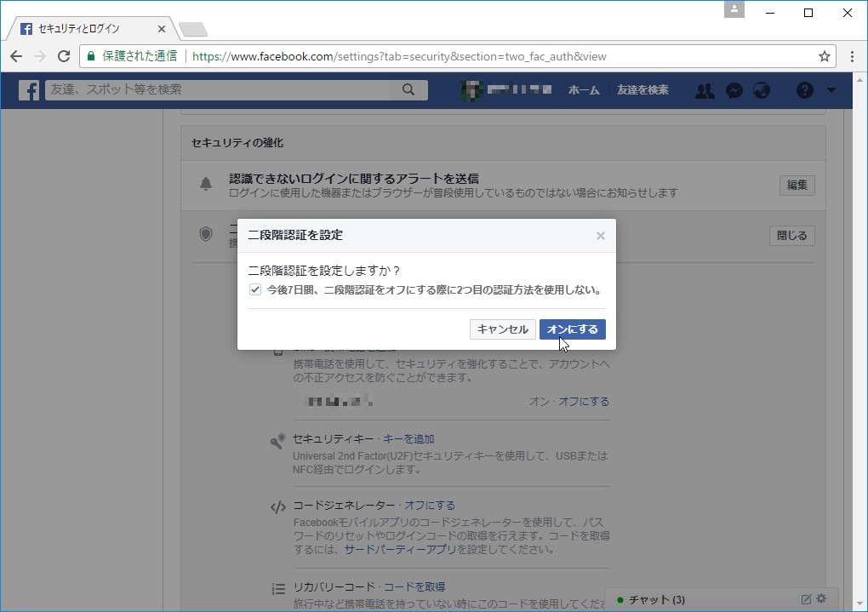Open Facebook help with the question mark icon
The width and height of the screenshot is (868, 612).
(x=805, y=90)
